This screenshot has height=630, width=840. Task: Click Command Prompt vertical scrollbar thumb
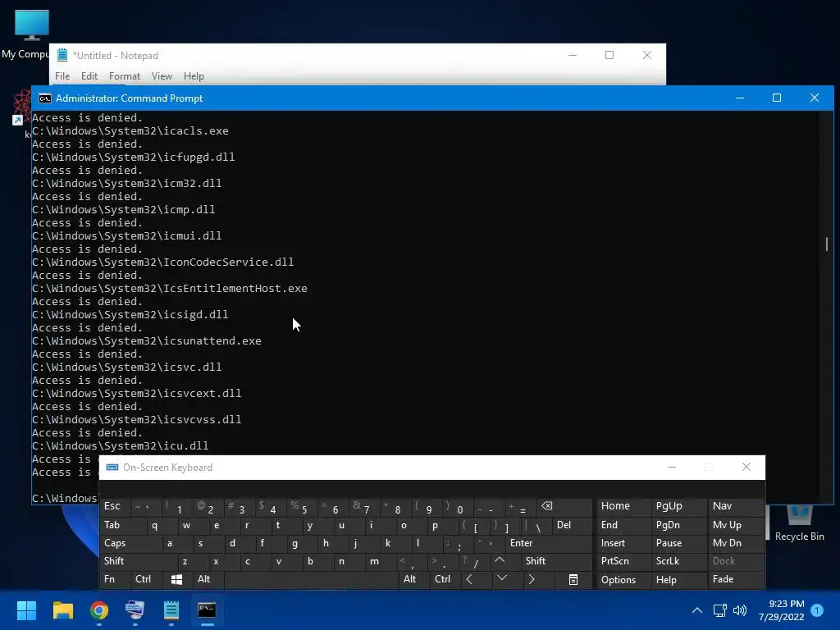(827, 244)
